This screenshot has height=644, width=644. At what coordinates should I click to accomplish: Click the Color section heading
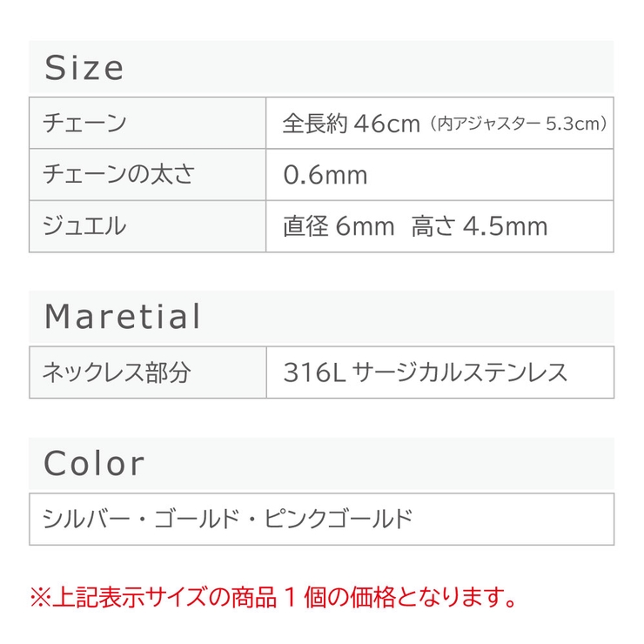94,464
